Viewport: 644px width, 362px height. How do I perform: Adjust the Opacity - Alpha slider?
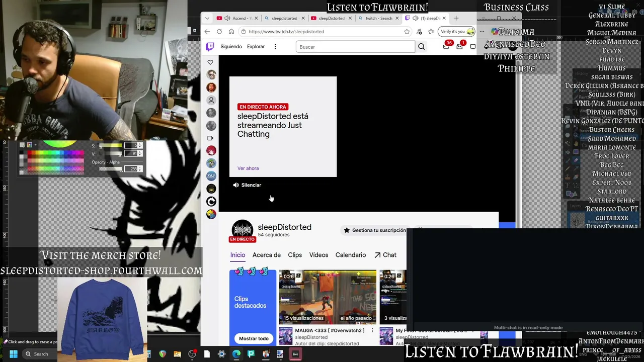point(111,169)
